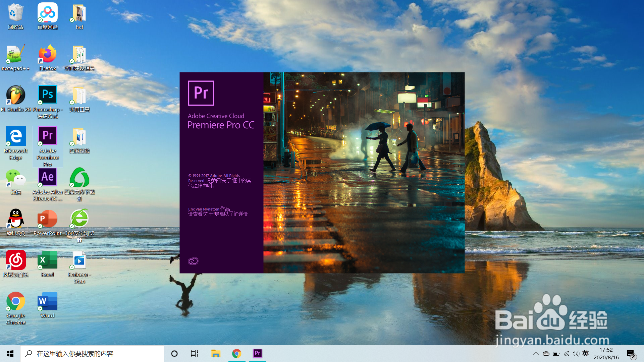This screenshot has width=644, height=362.
Task: Open the 百度文库下载器 desktop icon
Action: pos(79,184)
